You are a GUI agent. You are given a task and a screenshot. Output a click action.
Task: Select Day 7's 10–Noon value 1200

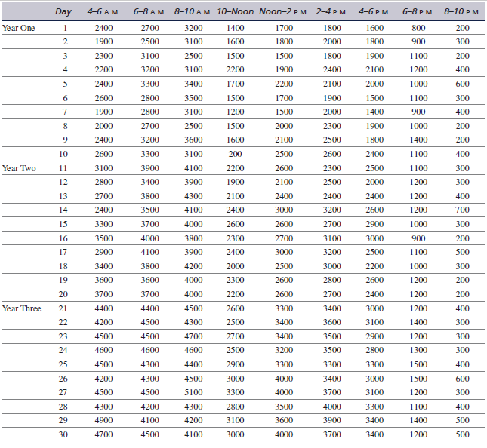pyautogui.click(x=235, y=112)
